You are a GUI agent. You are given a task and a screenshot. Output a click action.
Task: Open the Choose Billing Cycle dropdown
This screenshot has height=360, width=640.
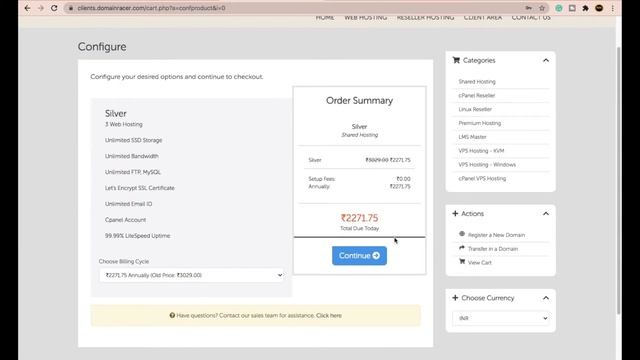pyautogui.click(x=191, y=275)
